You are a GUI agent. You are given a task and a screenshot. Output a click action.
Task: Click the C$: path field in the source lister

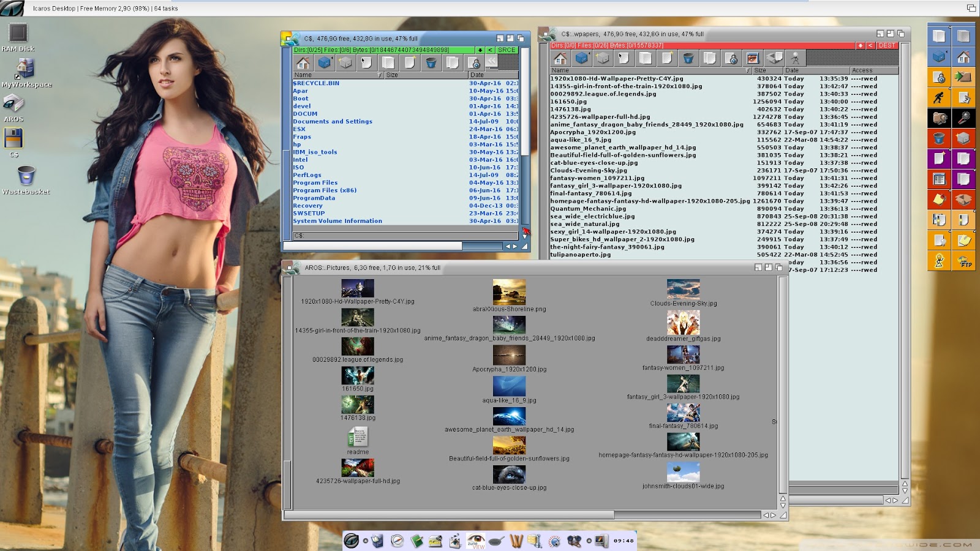click(x=405, y=236)
